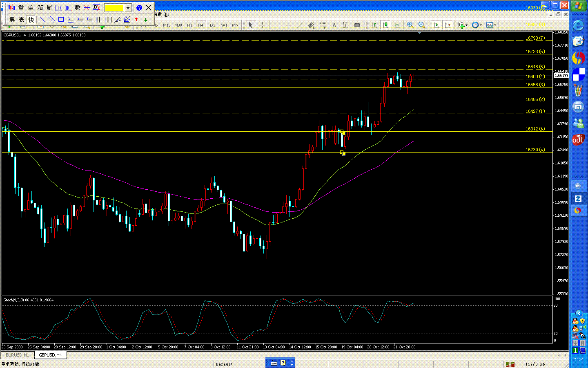Viewport: 588px width, 368px height.
Task: Select the Gann fan lines tool
Action: tap(127, 20)
